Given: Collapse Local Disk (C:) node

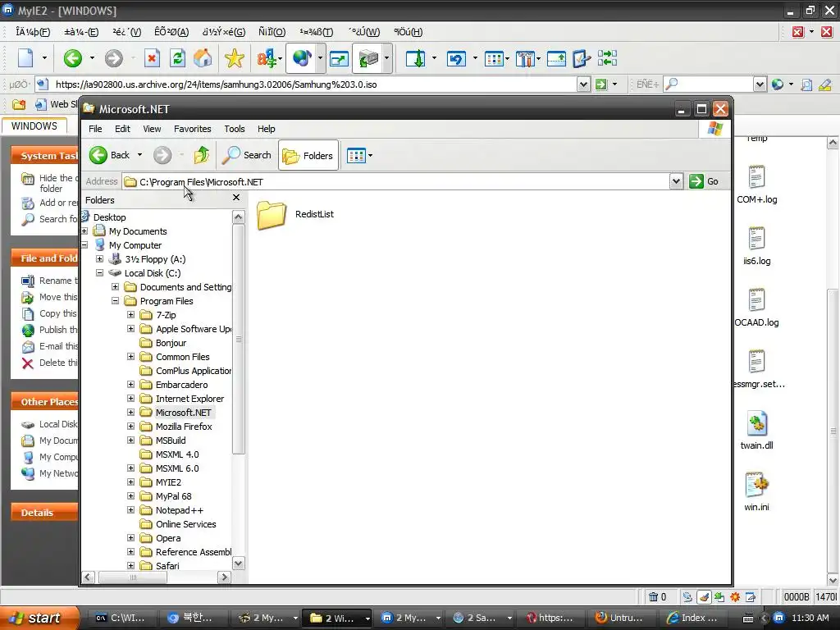Looking at the screenshot, I should click(99, 272).
